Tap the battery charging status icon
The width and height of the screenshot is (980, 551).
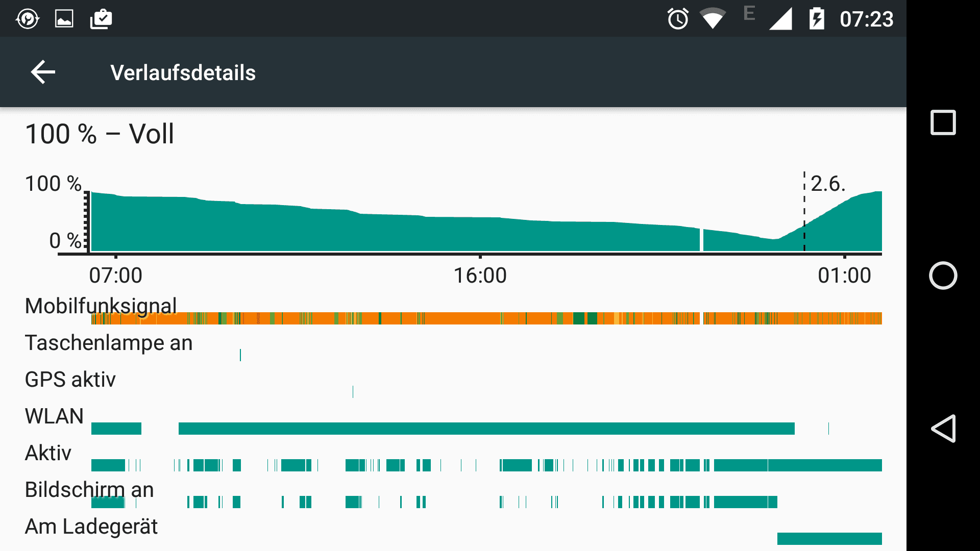coord(817,19)
